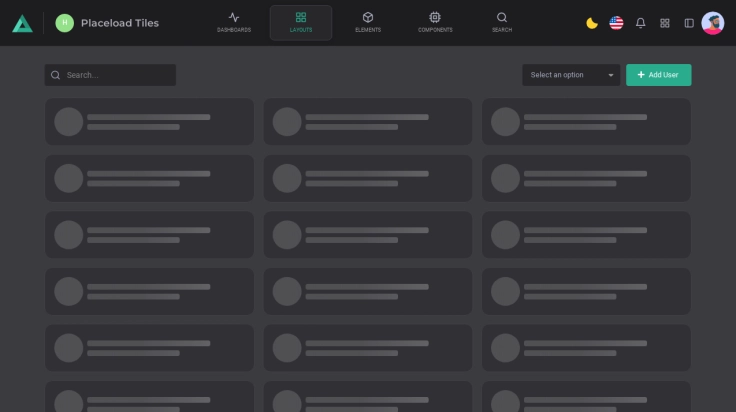The width and height of the screenshot is (736, 412).
Task: Open the user profile avatar menu
Action: [x=713, y=23]
